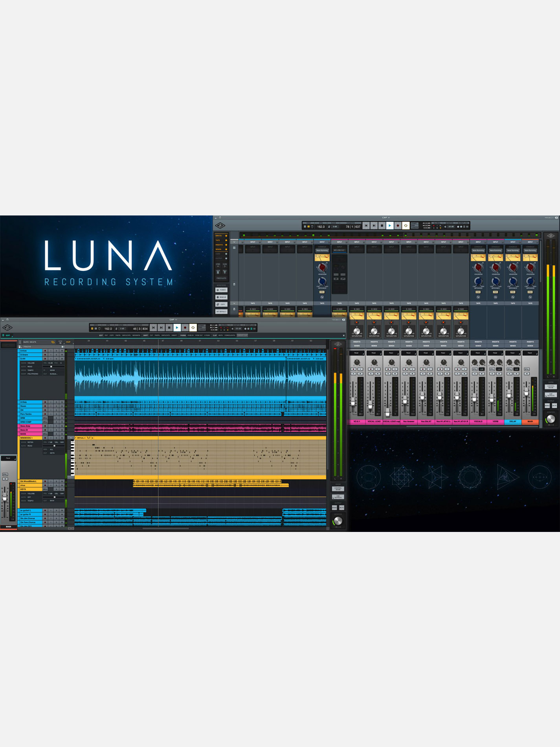Screen dimensions: 560x747
Task: Toggle loop in the timeline window transport
Action: pos(193,328)
